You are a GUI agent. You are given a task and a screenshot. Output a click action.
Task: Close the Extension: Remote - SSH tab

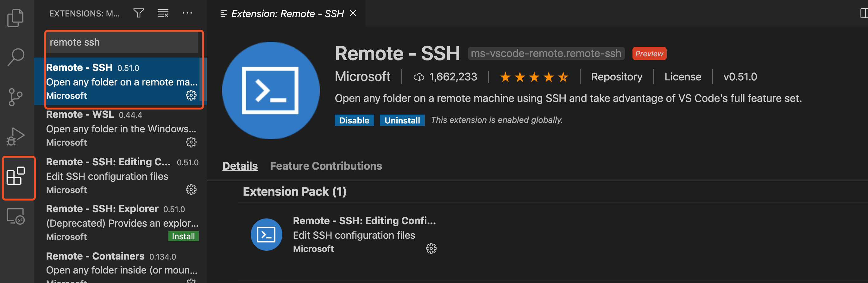click(353, 13)
